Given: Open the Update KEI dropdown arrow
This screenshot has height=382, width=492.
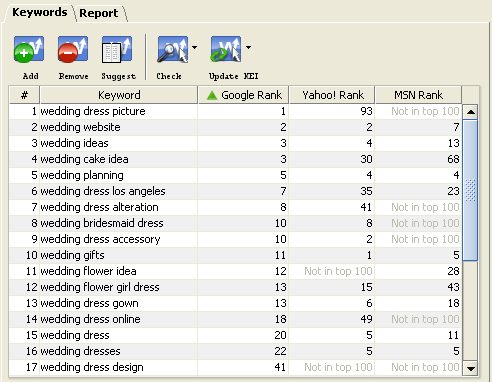Looking at the screenshot, I should click(x=248, y=47).
